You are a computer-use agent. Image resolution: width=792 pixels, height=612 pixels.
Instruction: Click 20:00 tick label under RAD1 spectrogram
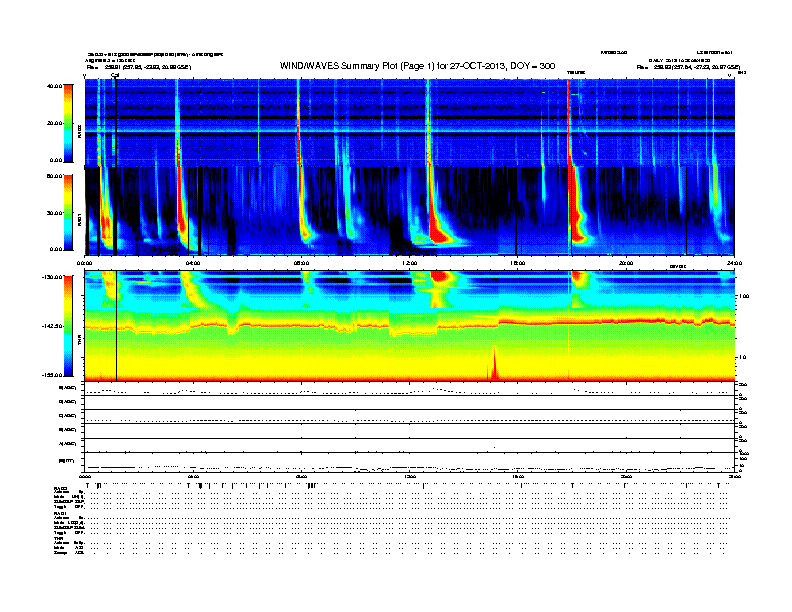(x=626, y=263)
